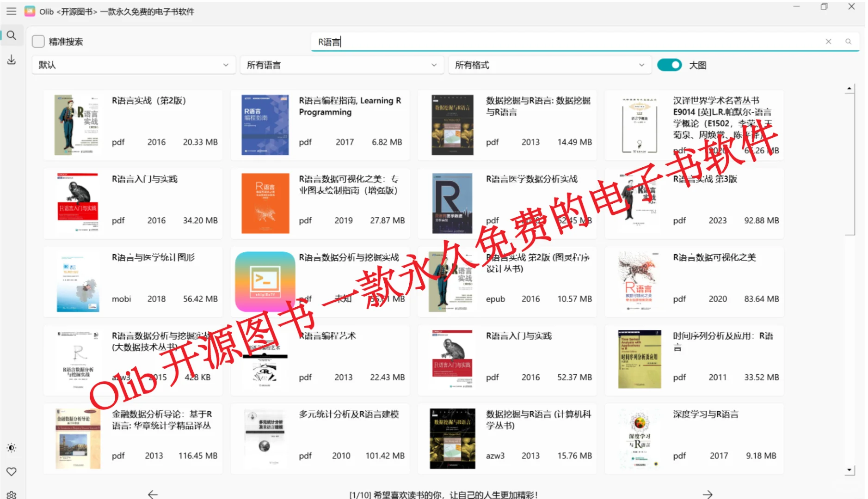Click the mobi format label

(122, 299)
